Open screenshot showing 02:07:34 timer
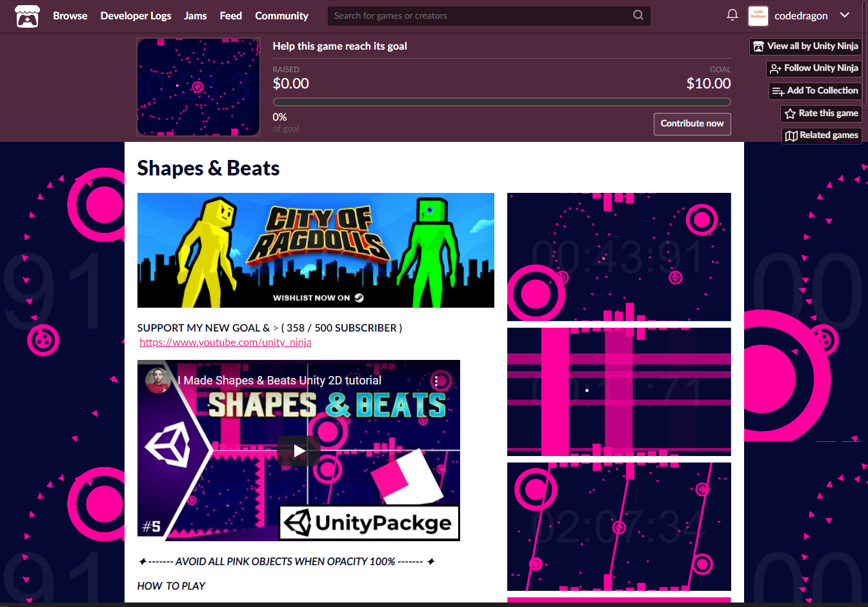 click(x=619, y=526)
